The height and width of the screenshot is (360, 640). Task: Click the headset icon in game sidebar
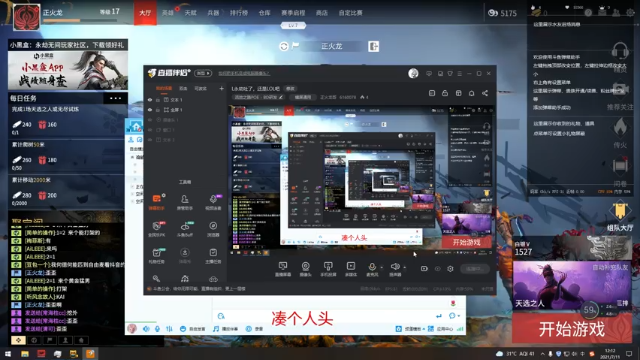(x=620, y=51)
